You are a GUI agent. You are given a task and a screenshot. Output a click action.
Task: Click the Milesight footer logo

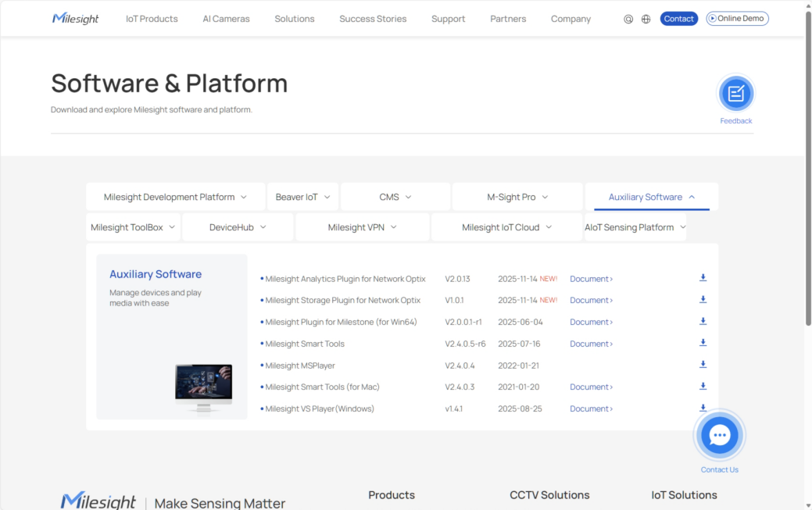(x=98, y=501)
